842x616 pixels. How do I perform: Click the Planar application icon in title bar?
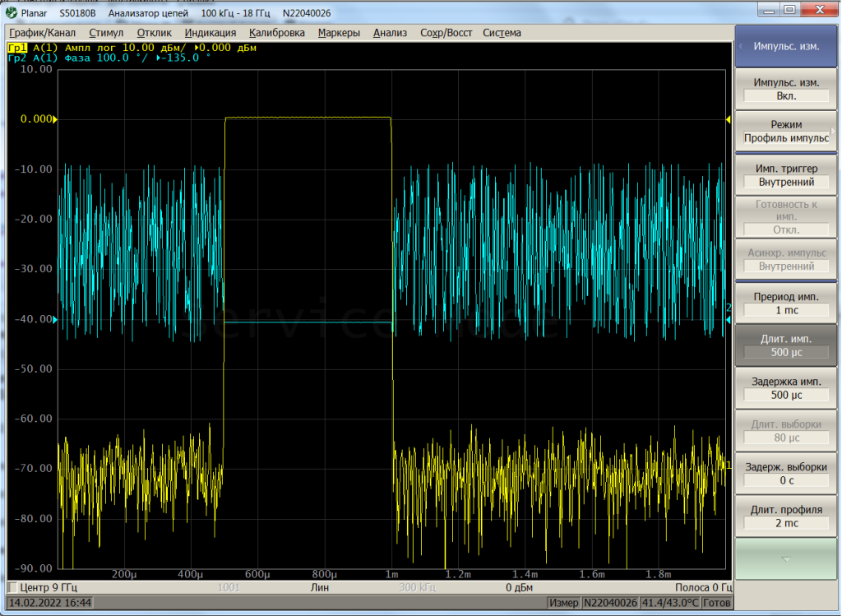(x=12, y=13)
